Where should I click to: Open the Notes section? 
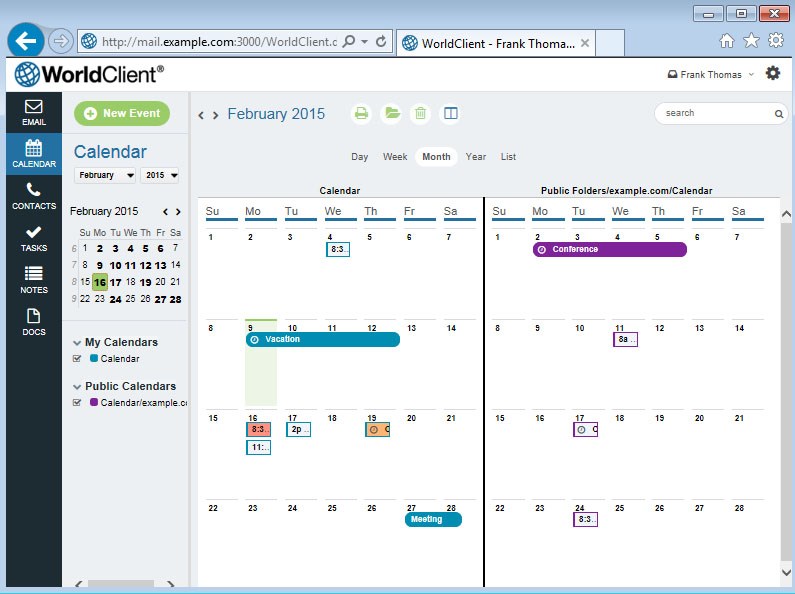tap(34, 280)
